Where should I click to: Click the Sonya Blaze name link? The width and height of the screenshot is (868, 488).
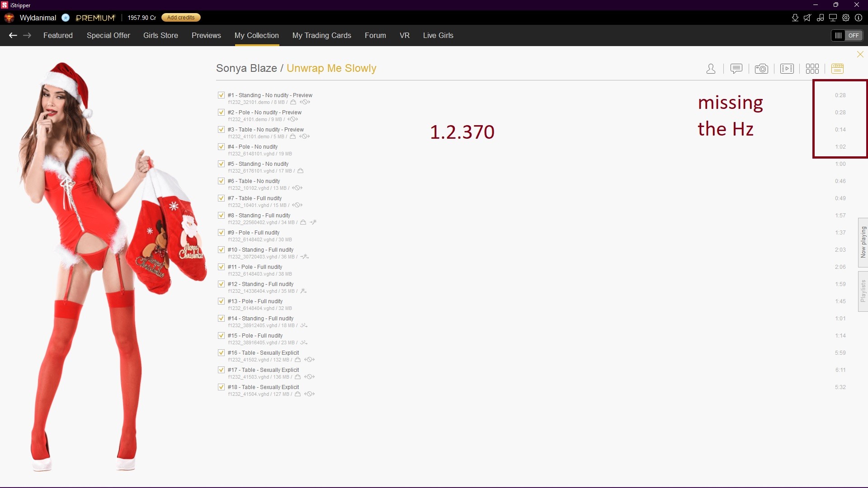click(246, 68)
